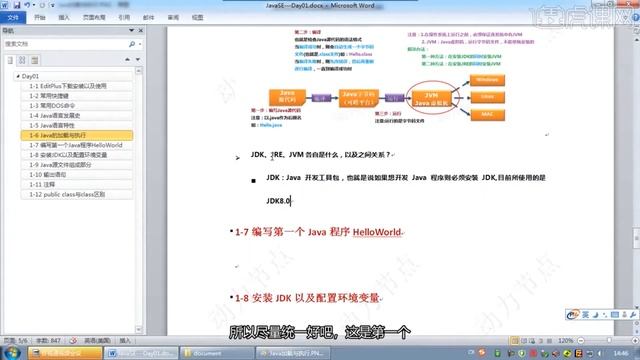640x360 pixels.
Task: Select heading 1-4 Java语言发展史
Action: [77, 116]
